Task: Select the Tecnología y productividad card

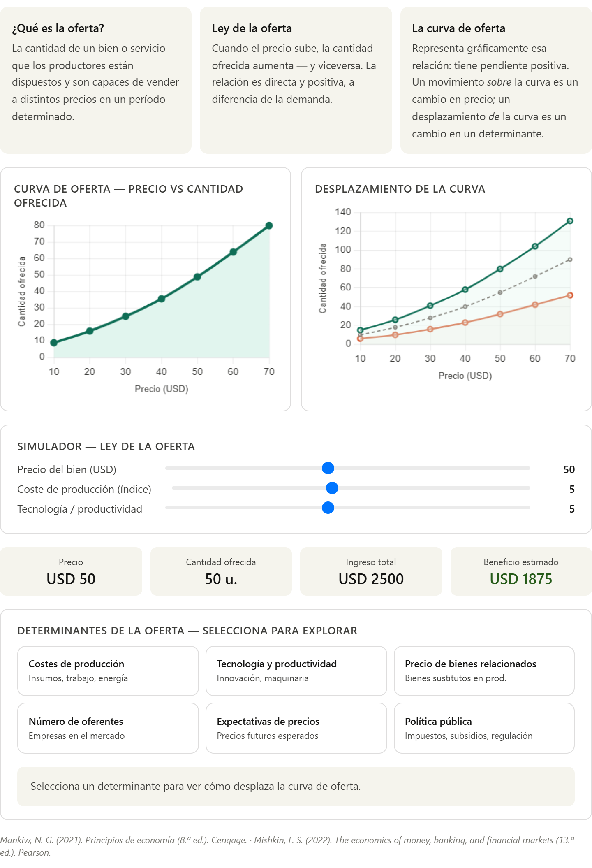Action: click(296, 671)
